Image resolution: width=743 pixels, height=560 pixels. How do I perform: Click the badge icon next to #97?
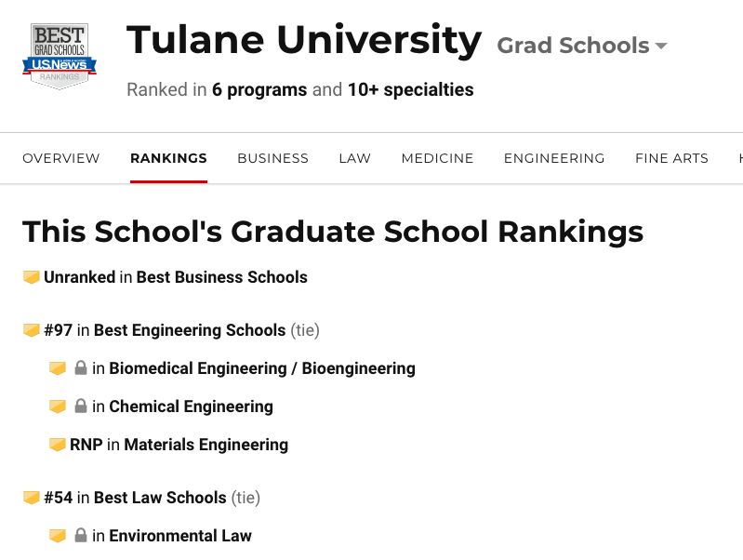(x=31, y=330)
